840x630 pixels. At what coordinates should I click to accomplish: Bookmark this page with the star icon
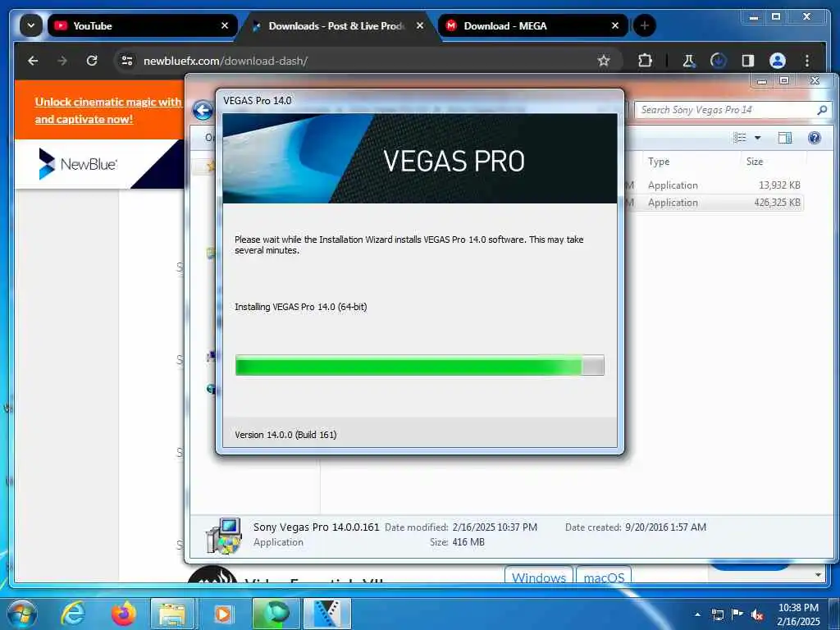pos(604,61)
